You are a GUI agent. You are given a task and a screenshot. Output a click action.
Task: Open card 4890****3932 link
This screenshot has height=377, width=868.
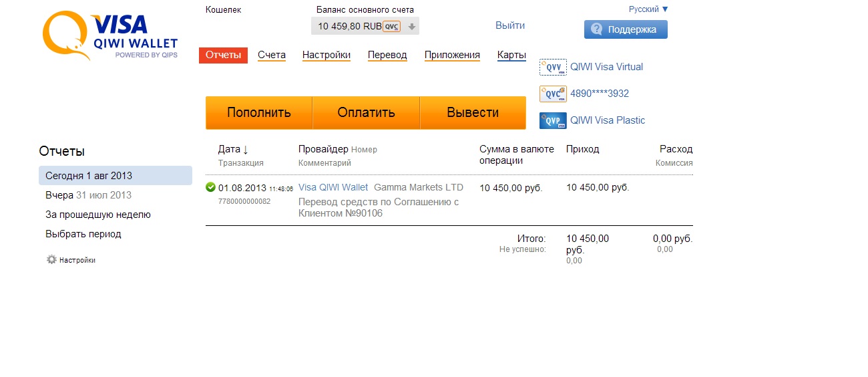click(x=600, y=94)
